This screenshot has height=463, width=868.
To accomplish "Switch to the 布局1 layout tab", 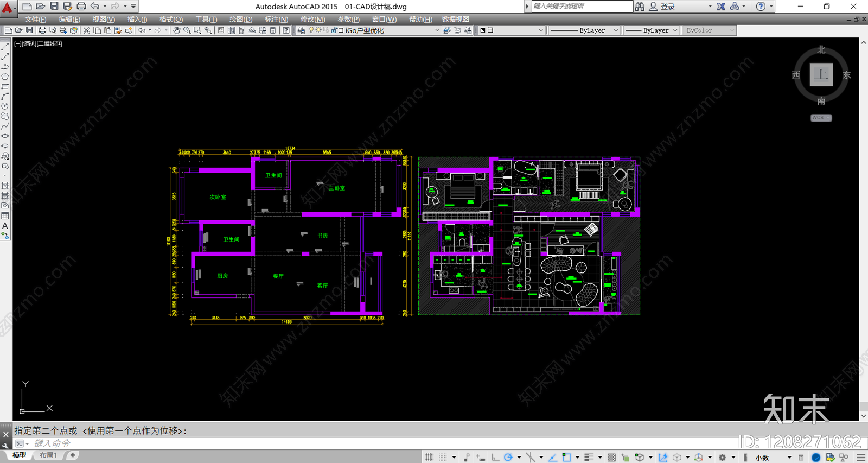I will click(x=48, y=455).
